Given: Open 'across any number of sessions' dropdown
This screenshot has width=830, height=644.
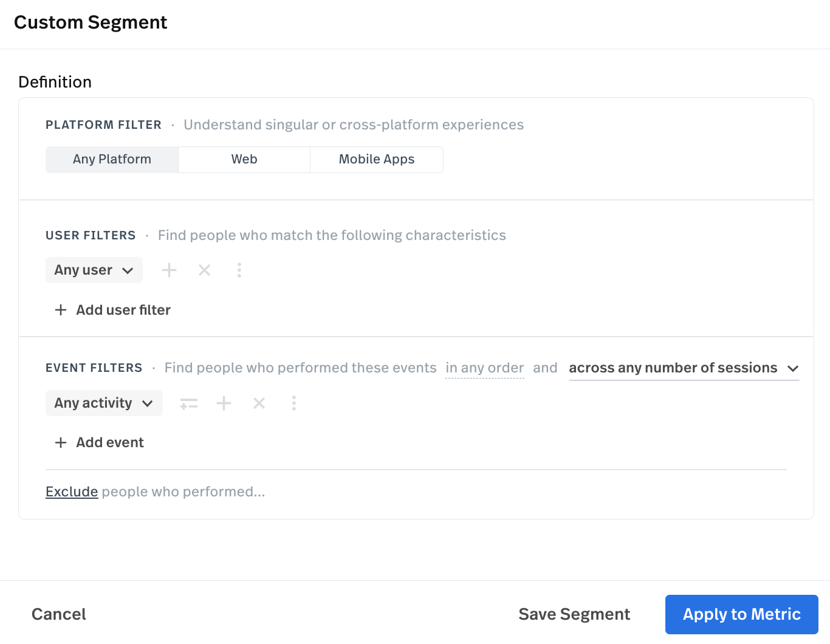Looking at the screenshot, I should click(684, 368).
